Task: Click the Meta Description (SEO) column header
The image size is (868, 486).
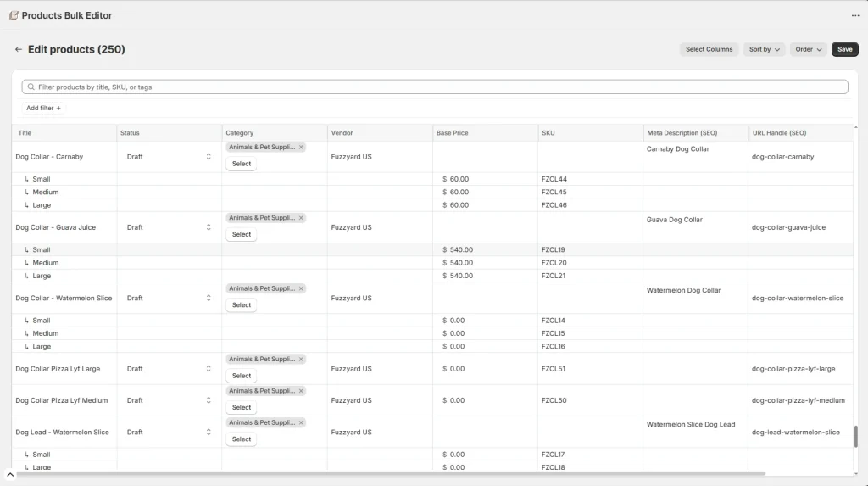Action: click(696, 133)
